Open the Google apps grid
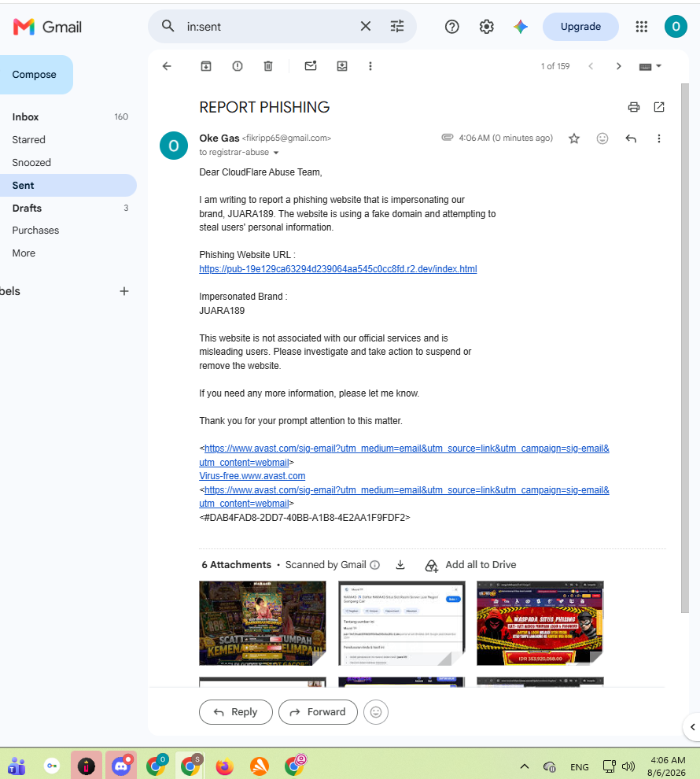The image size is (700, 779). tap(642, 27)
